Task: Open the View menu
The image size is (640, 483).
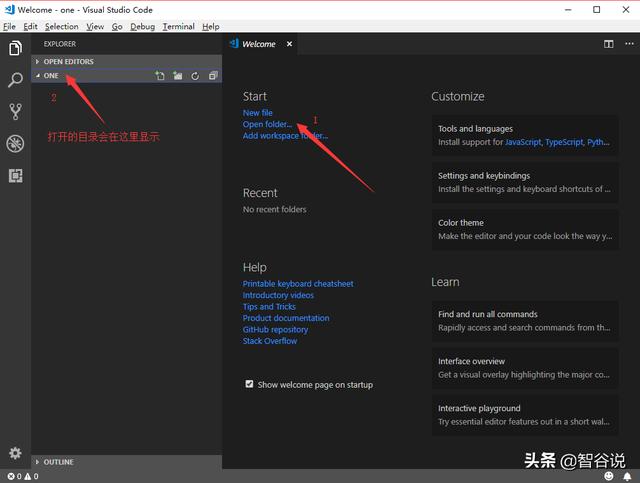Action: click(95, 27)
